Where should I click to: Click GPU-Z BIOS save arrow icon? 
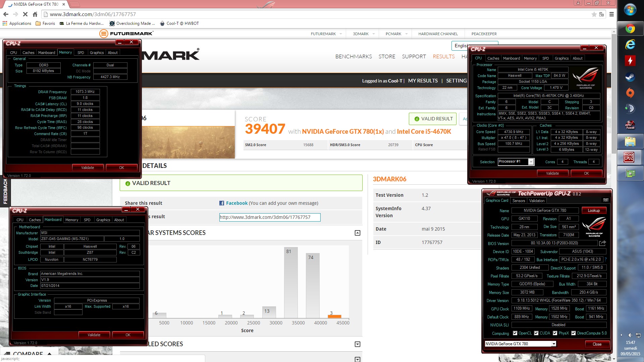click(603, 243)
